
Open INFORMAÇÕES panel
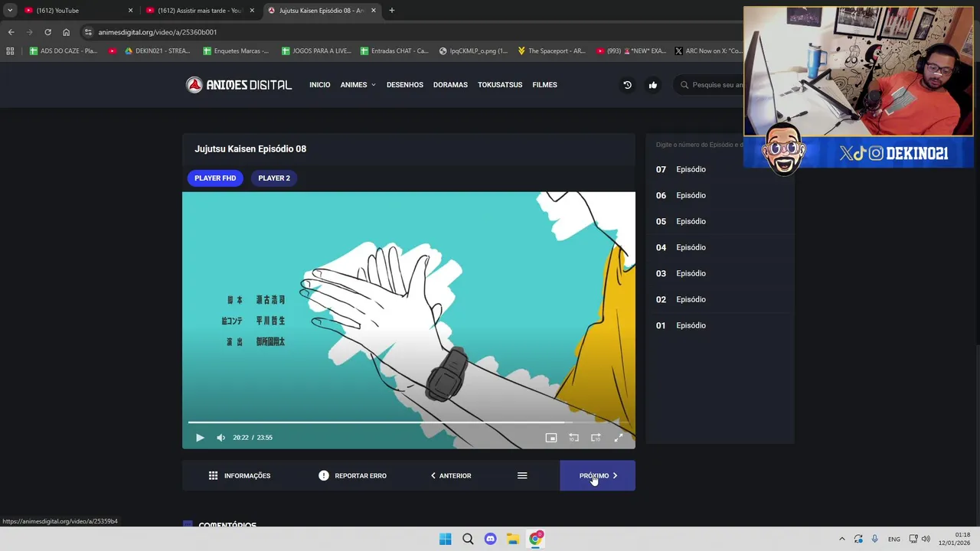point(239,476)
